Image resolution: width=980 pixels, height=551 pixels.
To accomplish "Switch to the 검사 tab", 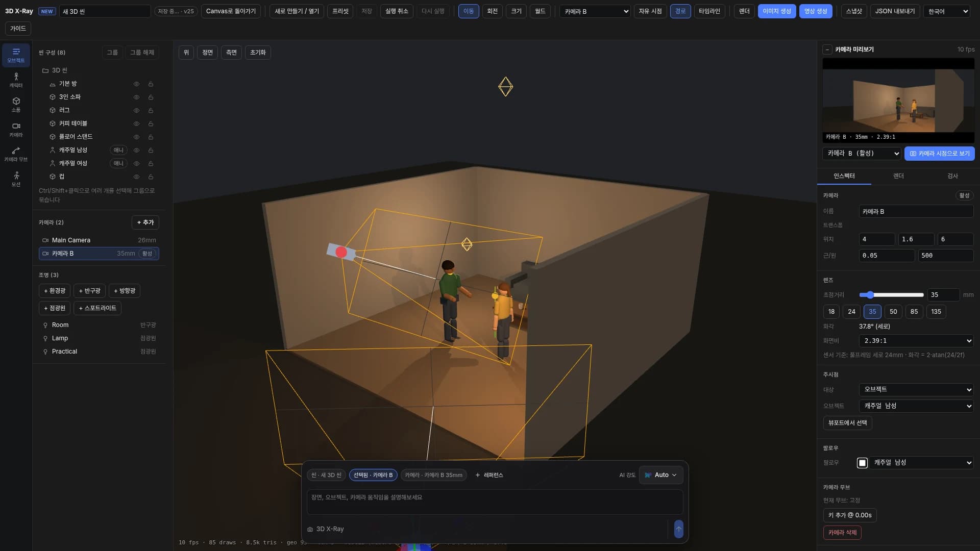I will click(952, 176).
